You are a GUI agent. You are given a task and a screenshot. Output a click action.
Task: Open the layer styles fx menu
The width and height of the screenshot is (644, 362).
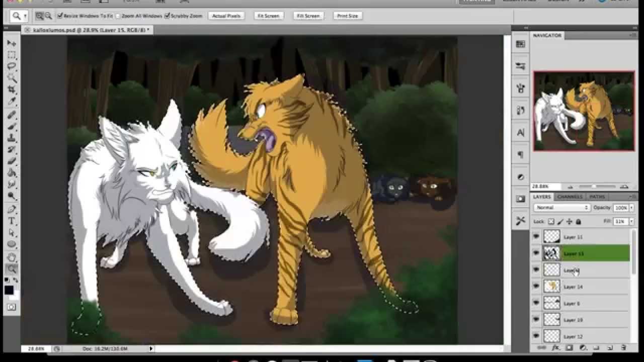point(555,347)
